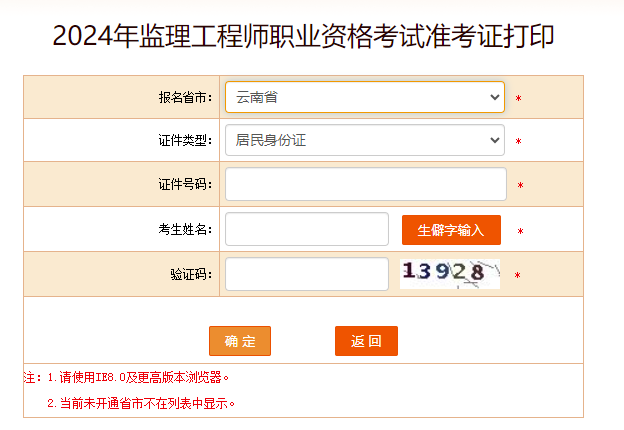Click the red asterisk beside 报名省市 dropdown
Viewport: 624px width, 430px height.
click(x=518, y=99)
